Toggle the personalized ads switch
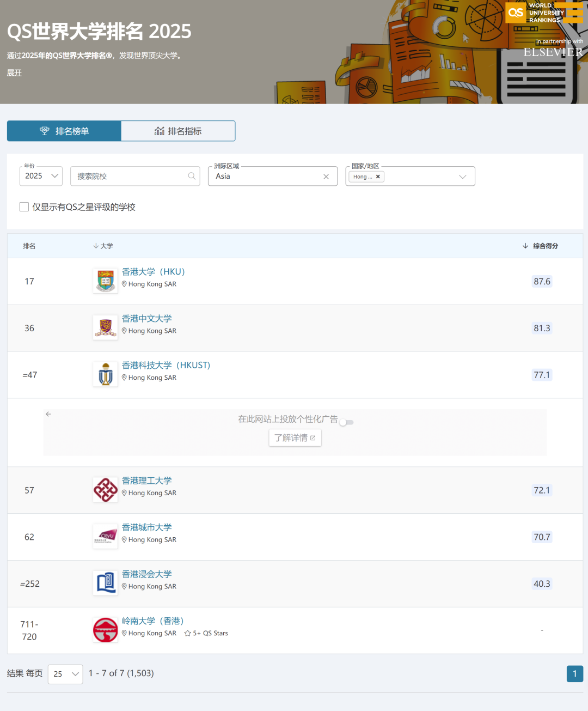The height and width of the screenshot is (711, 588). pos(346,422)
